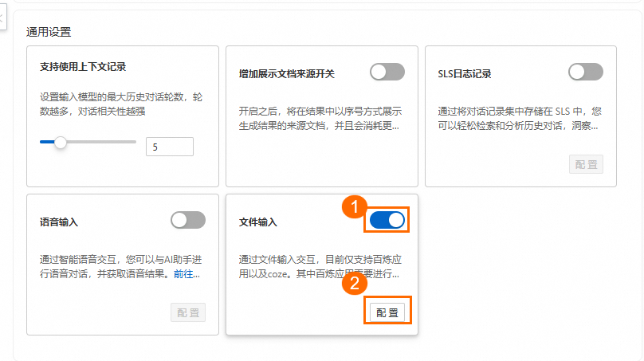Click the orange number 2 badge
This screenshot has height=361, width=644.
click(x=355, y=283)
